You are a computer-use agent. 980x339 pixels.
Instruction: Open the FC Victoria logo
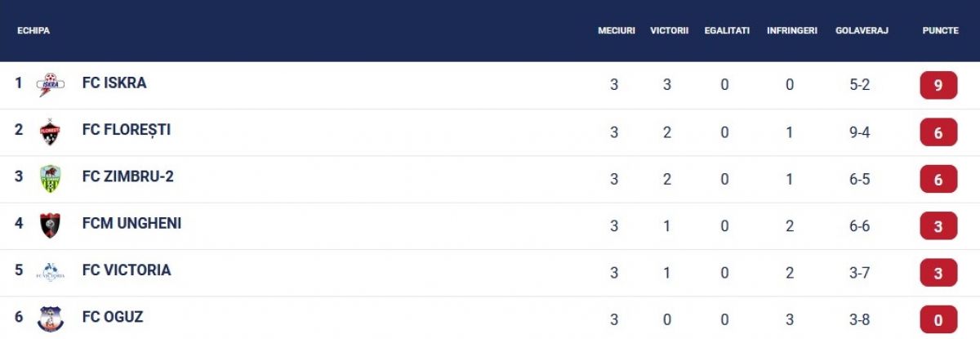[50, 272]
